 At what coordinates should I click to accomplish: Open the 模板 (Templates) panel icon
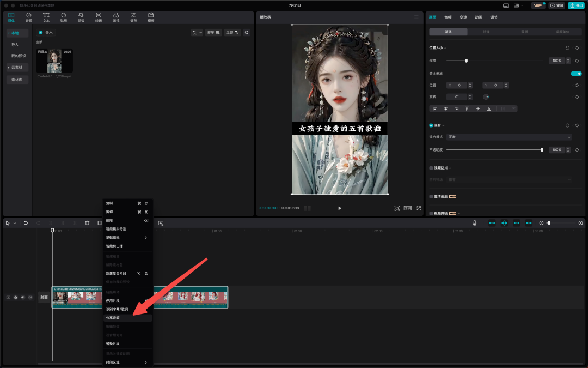tap(151, 17)
